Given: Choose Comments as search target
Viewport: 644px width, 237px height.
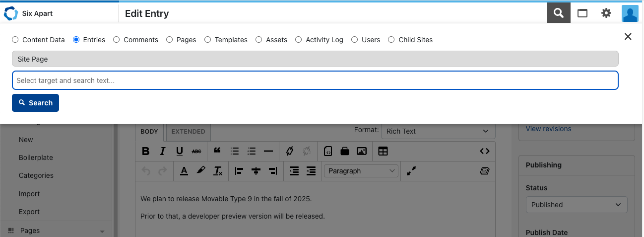Looking at the screenshot, I should (x=117, y=40).
